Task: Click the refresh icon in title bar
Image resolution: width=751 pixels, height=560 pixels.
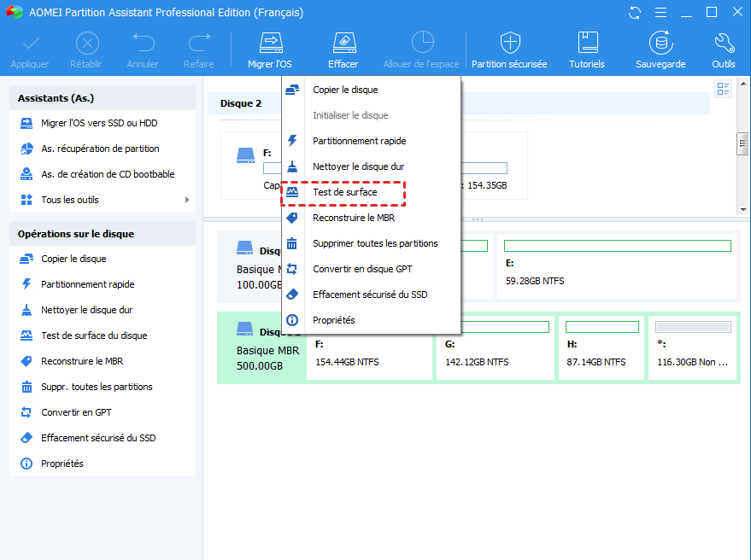Action: (635, 13)
